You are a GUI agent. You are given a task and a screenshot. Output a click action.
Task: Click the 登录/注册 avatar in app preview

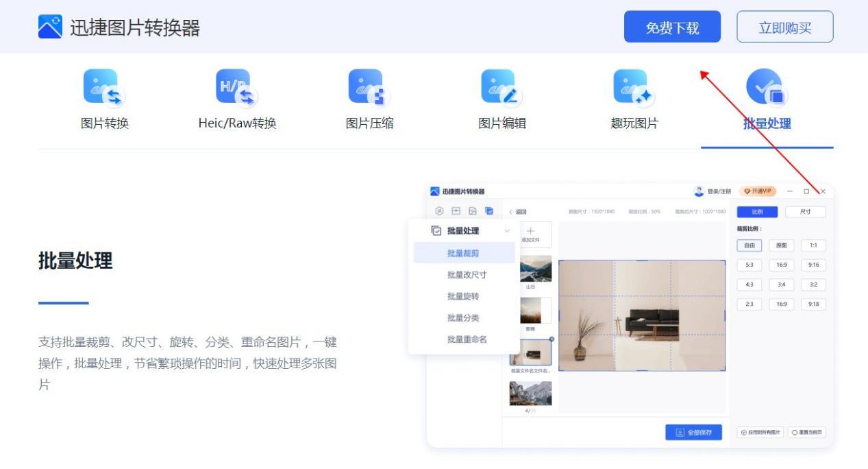click(x=699, y=191)
